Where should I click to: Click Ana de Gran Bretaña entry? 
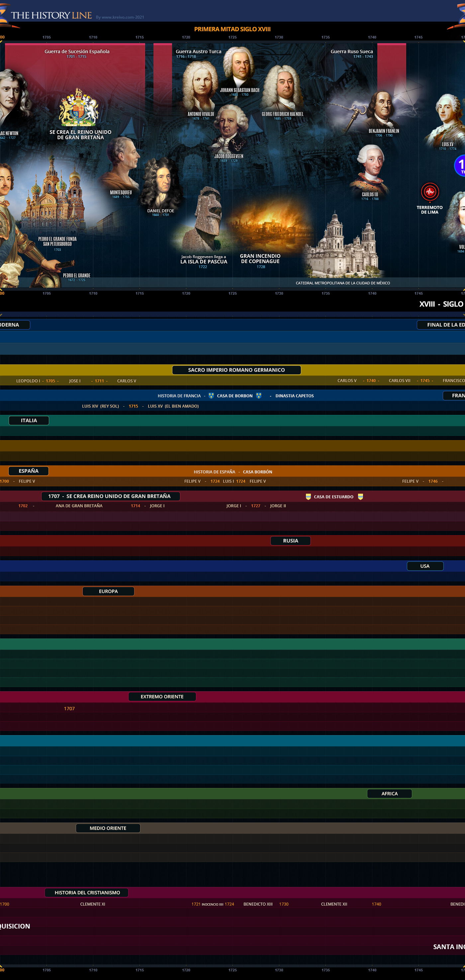pyautogui.click(x=79, y=506)
